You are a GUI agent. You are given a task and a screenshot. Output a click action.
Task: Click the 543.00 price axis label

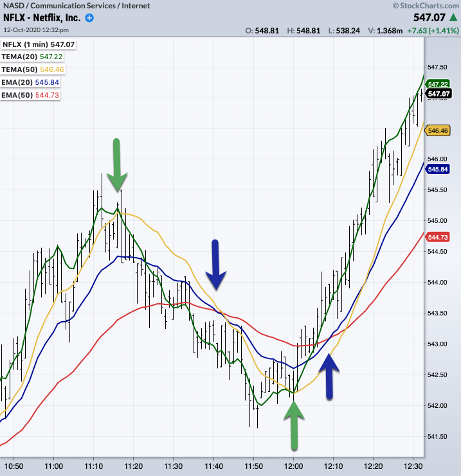437,344
